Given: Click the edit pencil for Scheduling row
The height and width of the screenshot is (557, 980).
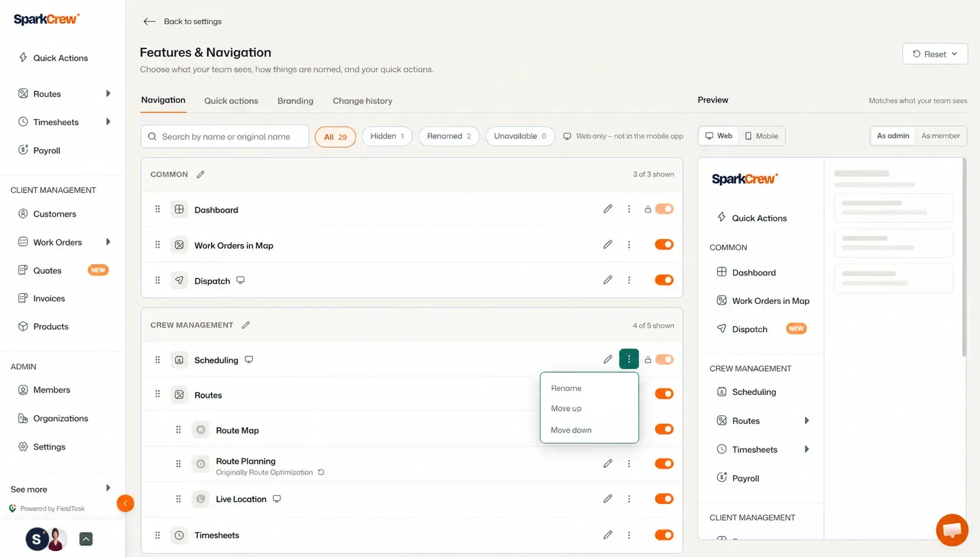Looking at the screenshot, I should pos(608,359).
